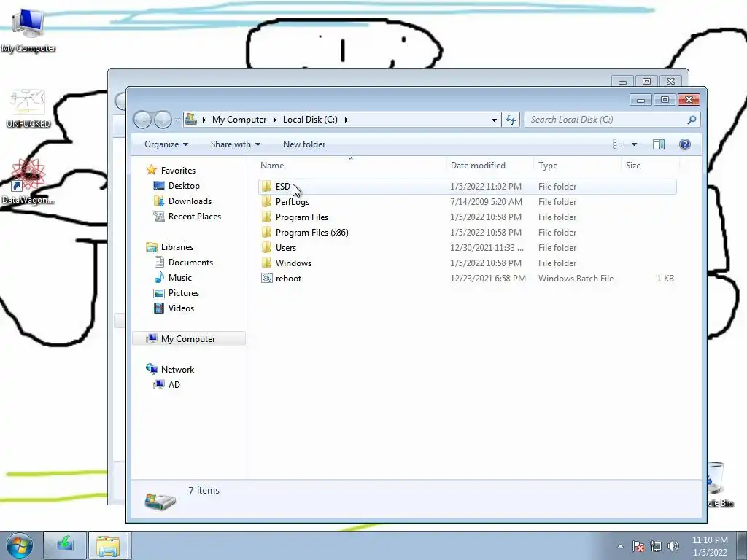Click the search magnifier icon
Screen dimensions: 747x560
click(692, 120)
